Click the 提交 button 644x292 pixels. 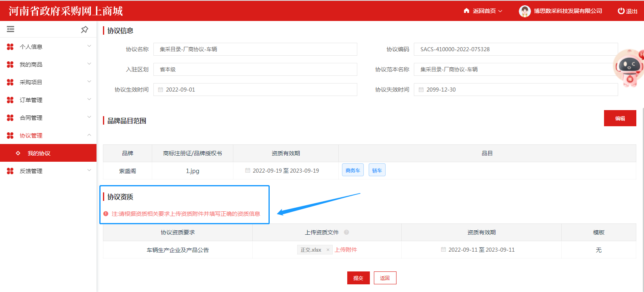point(358,278)
